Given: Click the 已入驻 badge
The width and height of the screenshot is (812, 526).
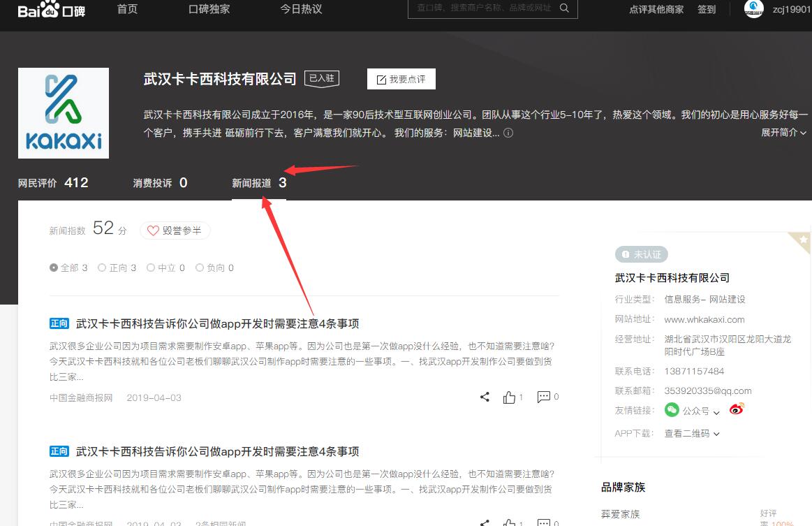Looking at the screenshot, I should coord(322,79).
